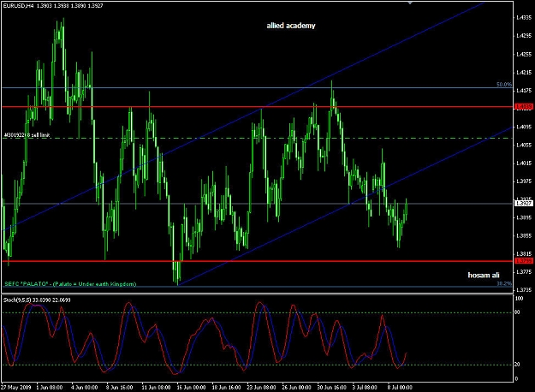Click the 1 Jun 08:00 time label
The width and height of the screenshot is (535, 392).
50,387
